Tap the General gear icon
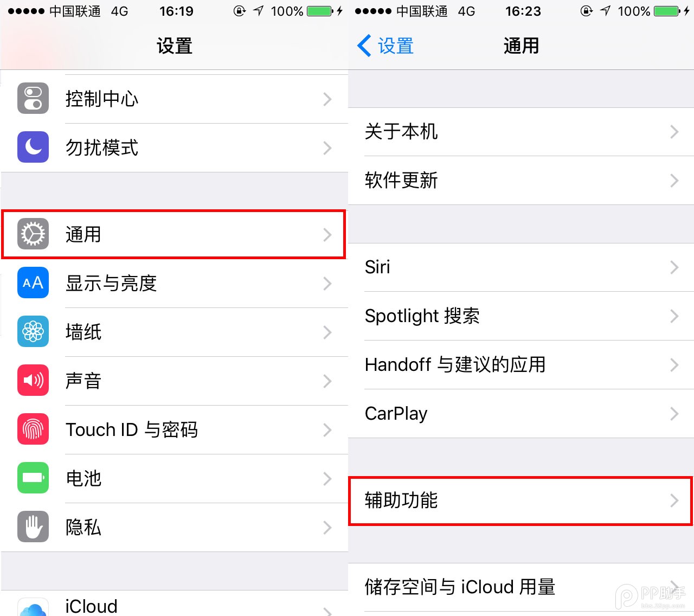The height and width of the screenshot is (616, 694). 33,234
